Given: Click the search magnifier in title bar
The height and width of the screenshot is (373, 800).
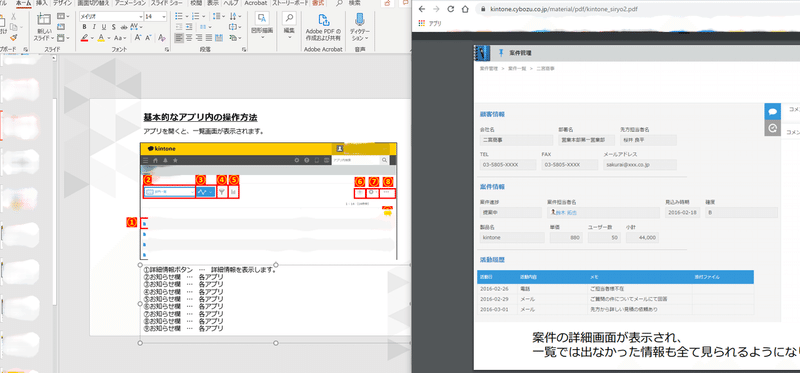Looking at the screenshot, I should (x=339, y=3).
